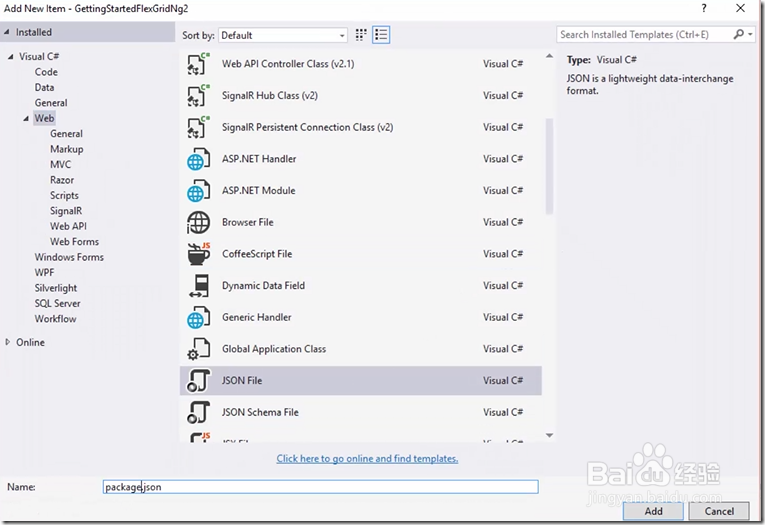Select the Windows Forms category
This screenshot has height=525, width=765.
69,257
